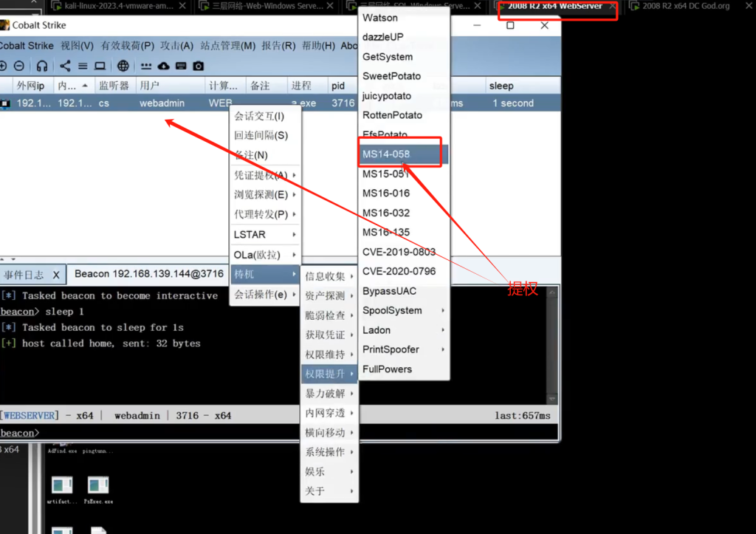The height and width of the screenshot is (534, 756).
Task: Choose MS14-058 privilege escalation exploit
Action: (403, 154)
